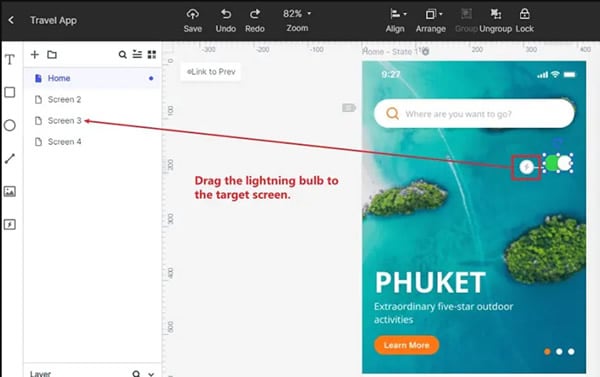
Task: Click the Home - State 1 label
Action: [x=390, y=51]
